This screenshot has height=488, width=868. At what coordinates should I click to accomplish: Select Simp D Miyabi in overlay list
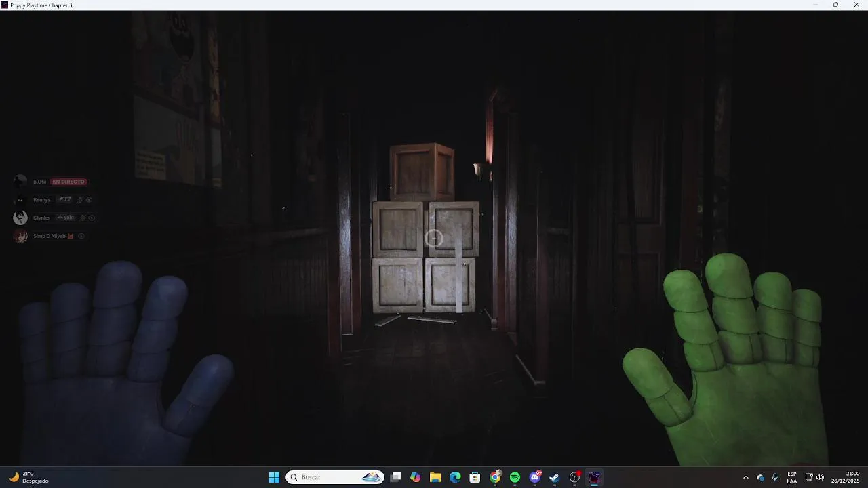[53, 236]
